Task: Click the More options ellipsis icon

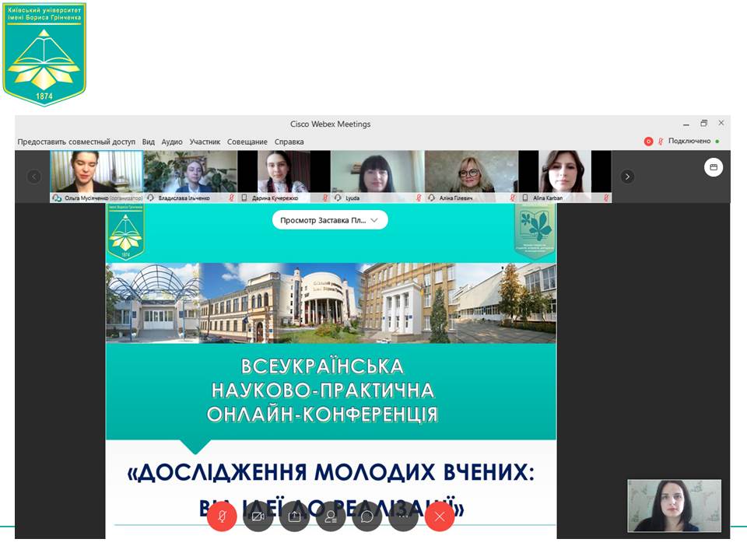Action: coord(402,516)
